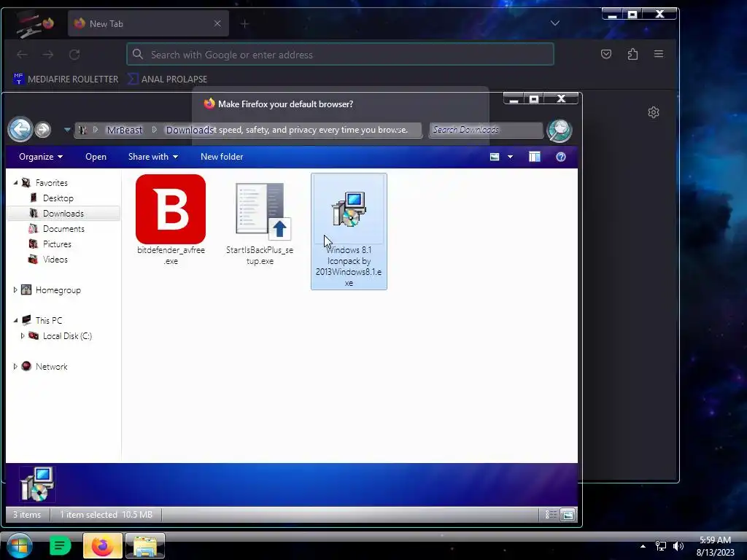Viewport: 747px width, 560px height.
Task: Open a new tab with the plus button
Action: [x=245, y=24]
